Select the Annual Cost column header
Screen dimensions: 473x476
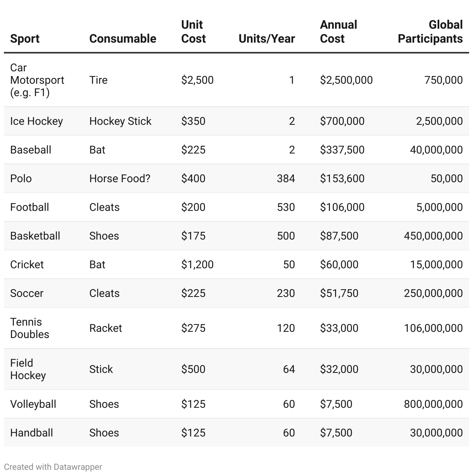[x=338, y=32]
